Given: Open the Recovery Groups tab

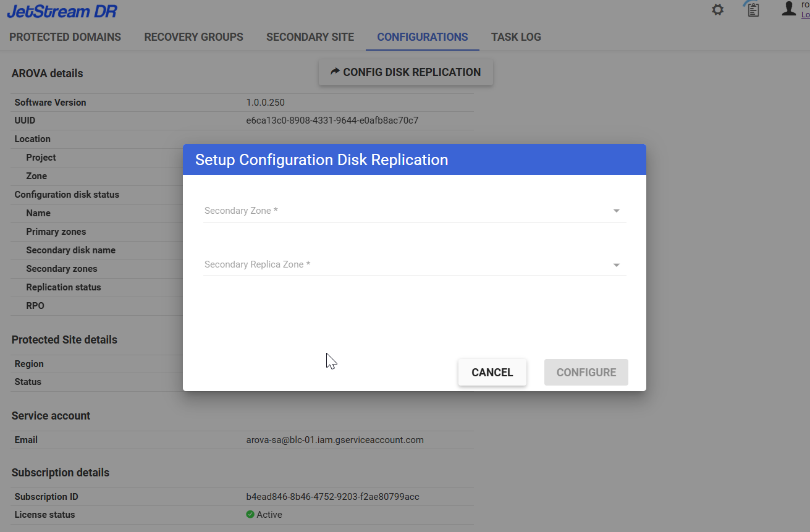Looking at the screenshot, I should point(193,37).
